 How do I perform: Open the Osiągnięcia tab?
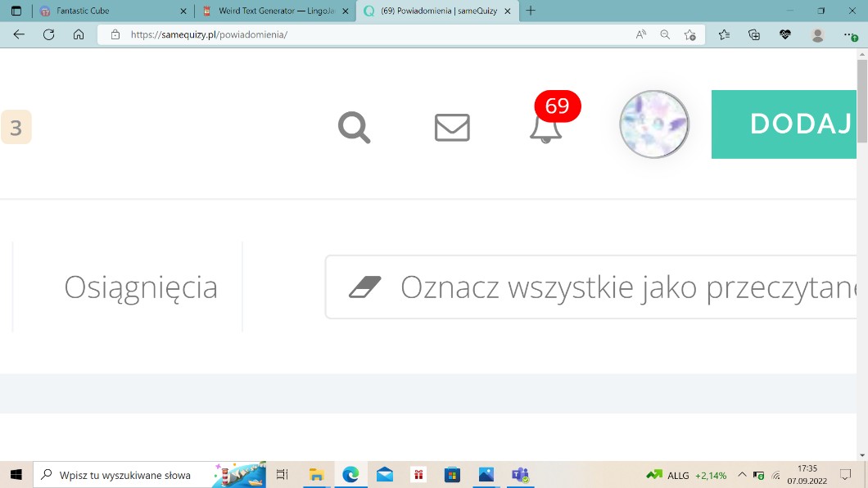pyautogui.click(x=141, y=287)
